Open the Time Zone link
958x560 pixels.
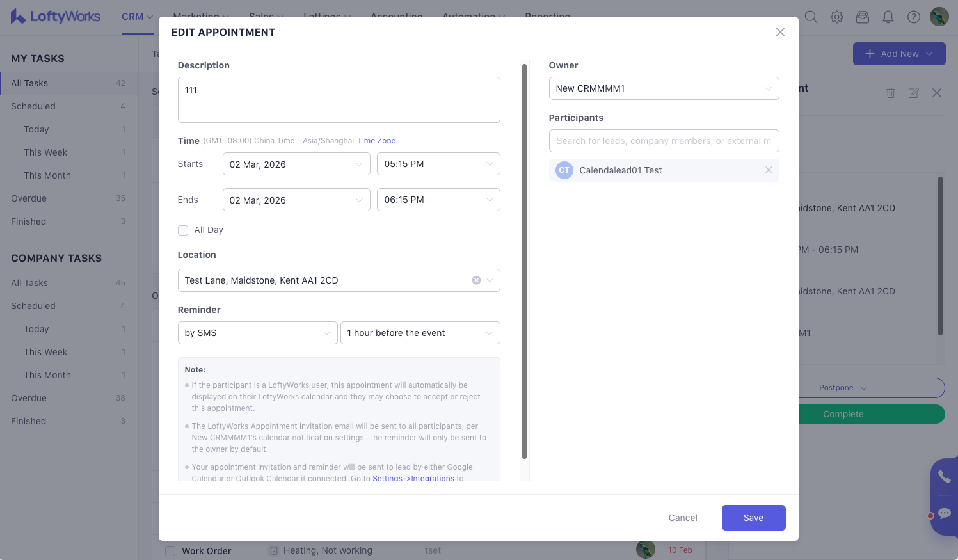tap(376, 141)
